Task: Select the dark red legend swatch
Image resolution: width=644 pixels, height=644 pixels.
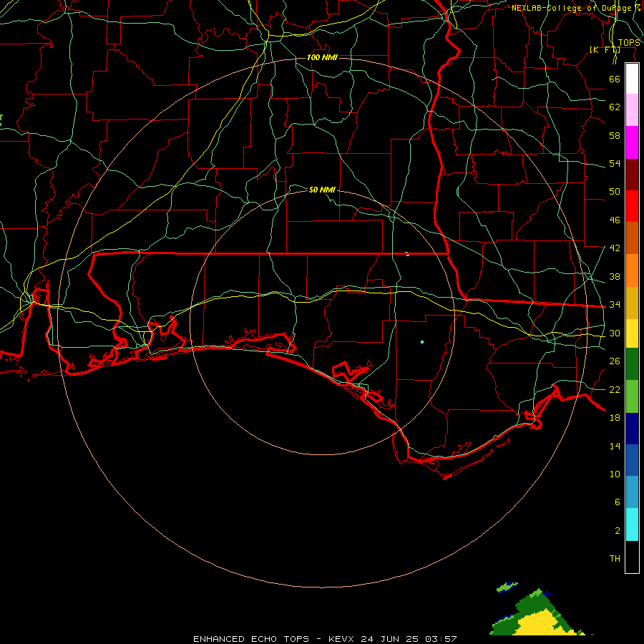Action: (x=632, y=175)
